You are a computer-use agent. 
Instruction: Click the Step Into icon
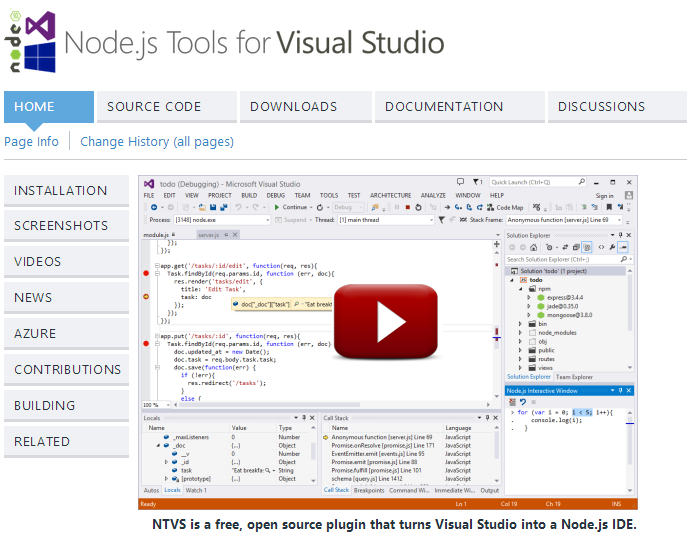pyautogui.click(x=458, y=207)
